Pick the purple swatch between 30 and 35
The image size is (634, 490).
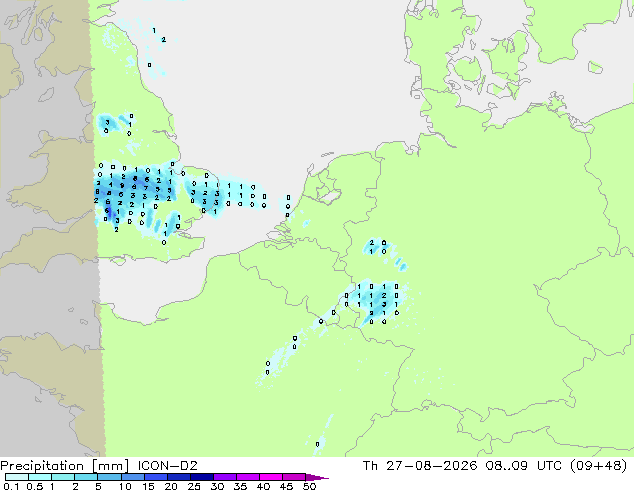[x=225, y=477]
